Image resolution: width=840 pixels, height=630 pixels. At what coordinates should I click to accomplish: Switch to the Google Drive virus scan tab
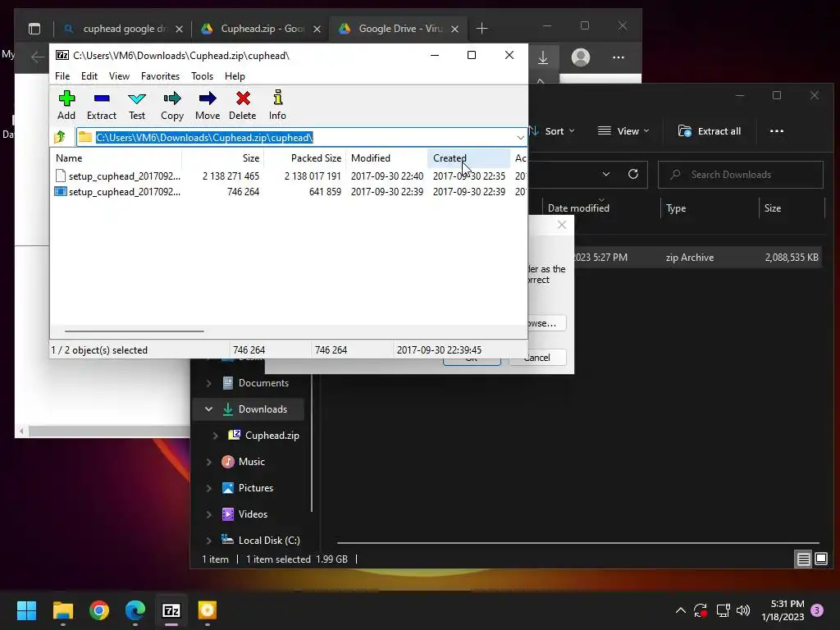399,29
